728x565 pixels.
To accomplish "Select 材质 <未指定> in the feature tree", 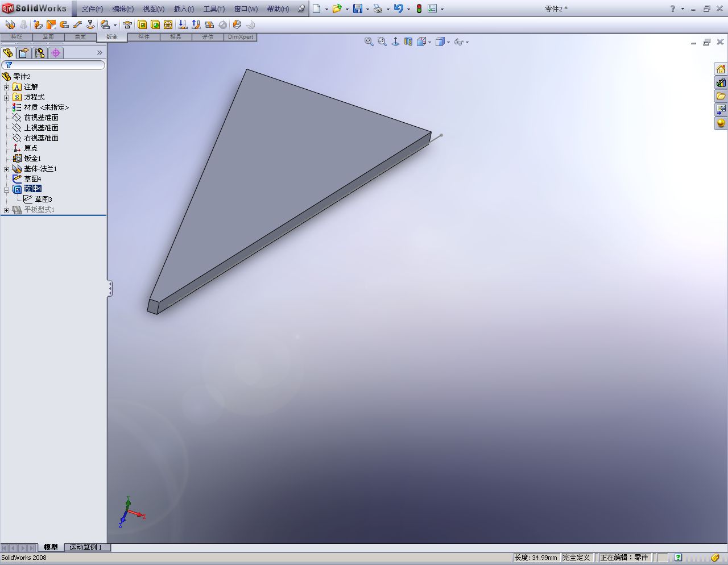I will (46, 107).
